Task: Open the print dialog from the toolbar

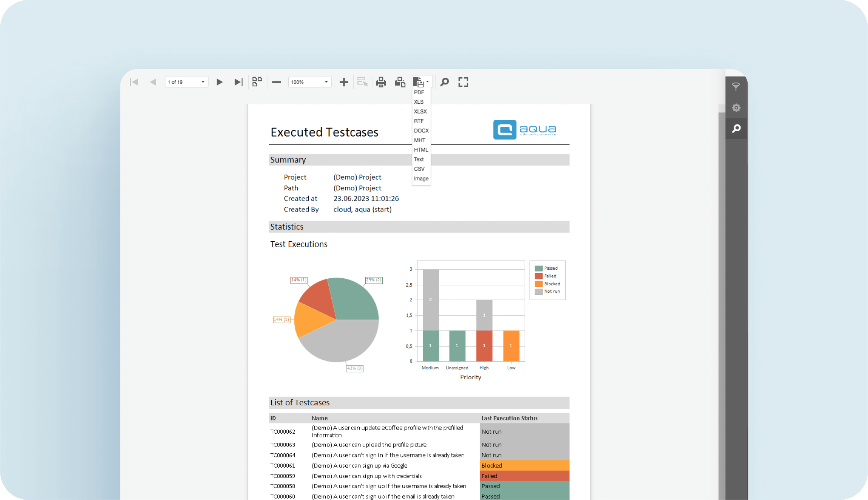Action: click(x=381, y=82)
